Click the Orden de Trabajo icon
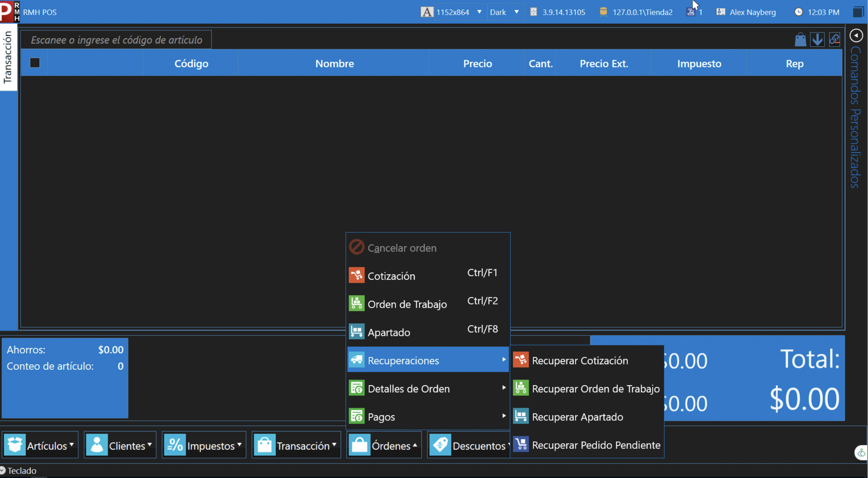This screenshot has width=868, height=478. point(356,304)
